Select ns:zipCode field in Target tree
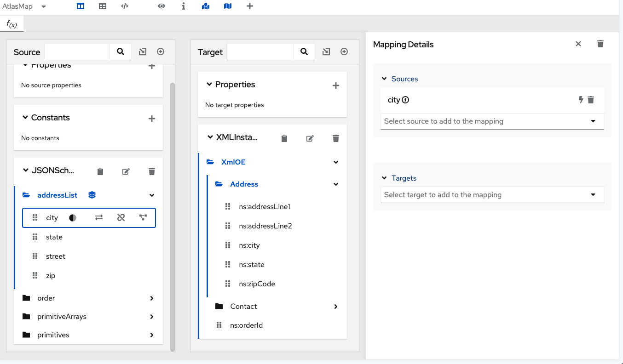The width and height of the screenshot is (623, 364). [x=257, y=284]
